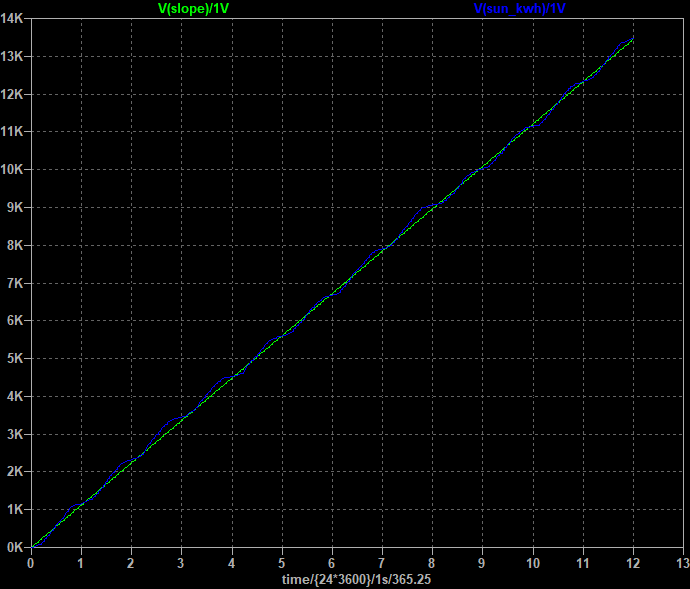Click the 12 horizontal axis label
Viewport: 690px width, 589px height.
633,563
